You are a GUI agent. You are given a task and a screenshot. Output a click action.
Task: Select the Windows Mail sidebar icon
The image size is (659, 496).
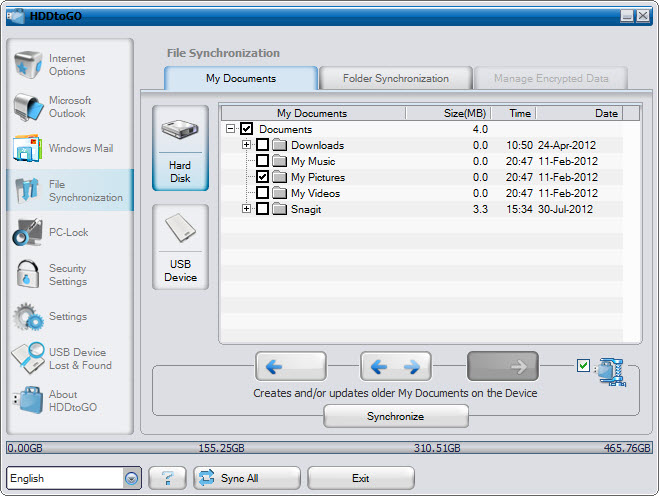tap(27, 148)
